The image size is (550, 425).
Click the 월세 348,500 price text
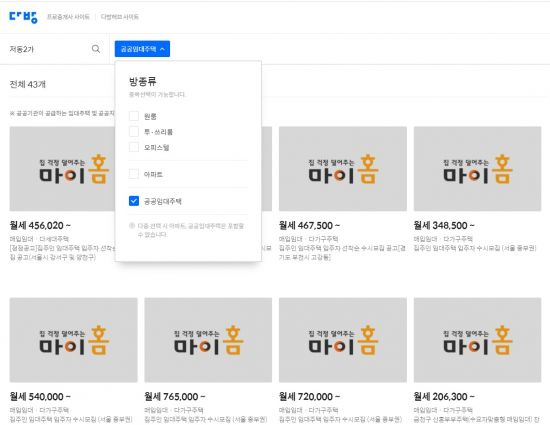(x=444, y=225)
